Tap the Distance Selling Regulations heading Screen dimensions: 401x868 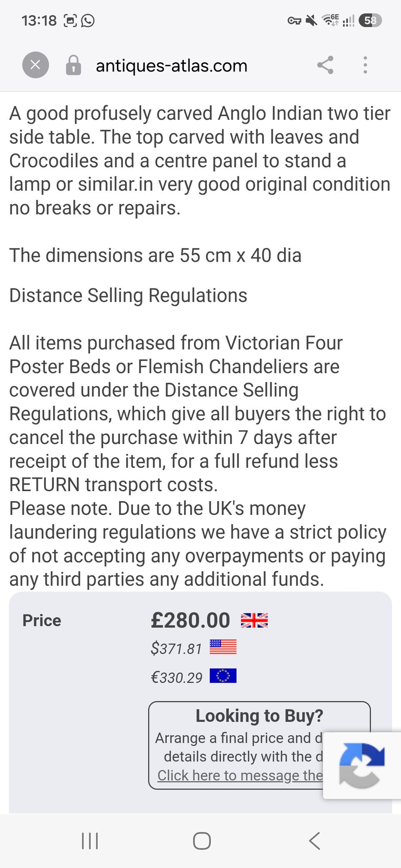click(128, 295)
